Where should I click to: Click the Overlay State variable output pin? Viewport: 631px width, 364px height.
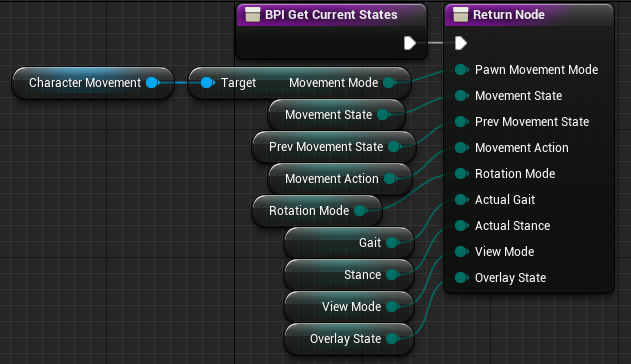[392, 339]
